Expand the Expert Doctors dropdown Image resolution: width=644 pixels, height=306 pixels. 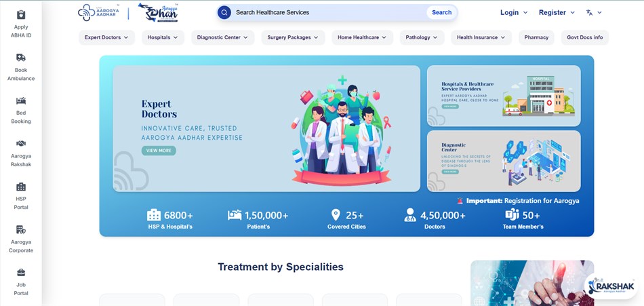tap(107, 37)
